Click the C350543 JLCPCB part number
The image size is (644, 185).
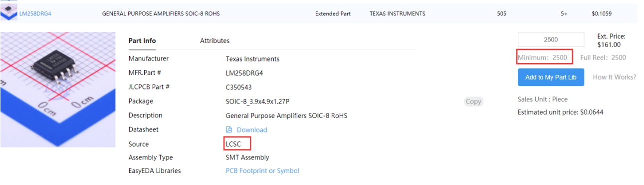coord(238,87)
